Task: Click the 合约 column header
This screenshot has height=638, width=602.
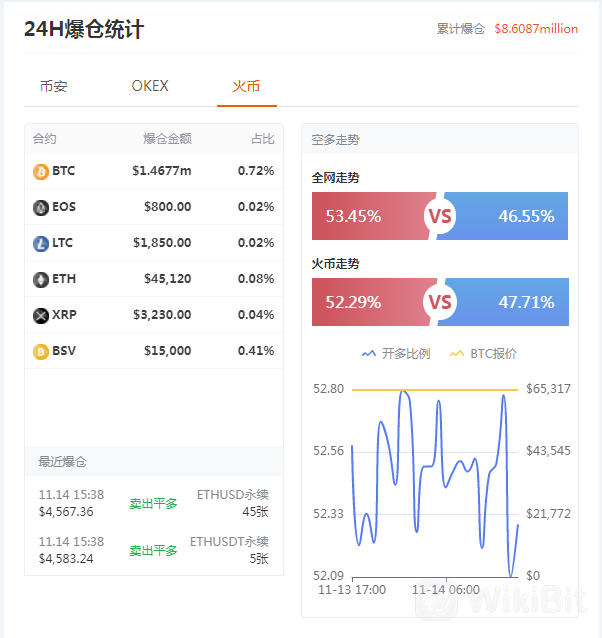Action: click(x=44, y=139)
